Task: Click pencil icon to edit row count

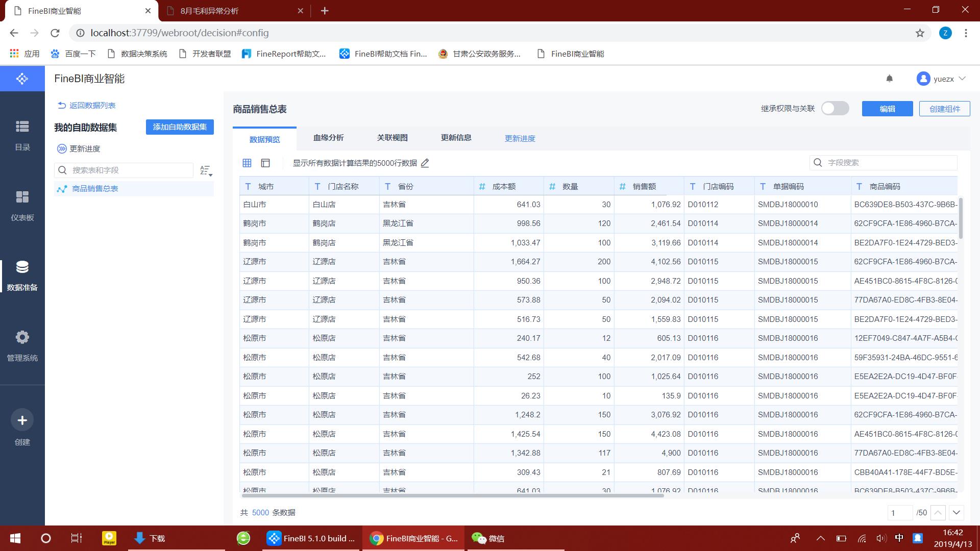Action: coord(425,163)
